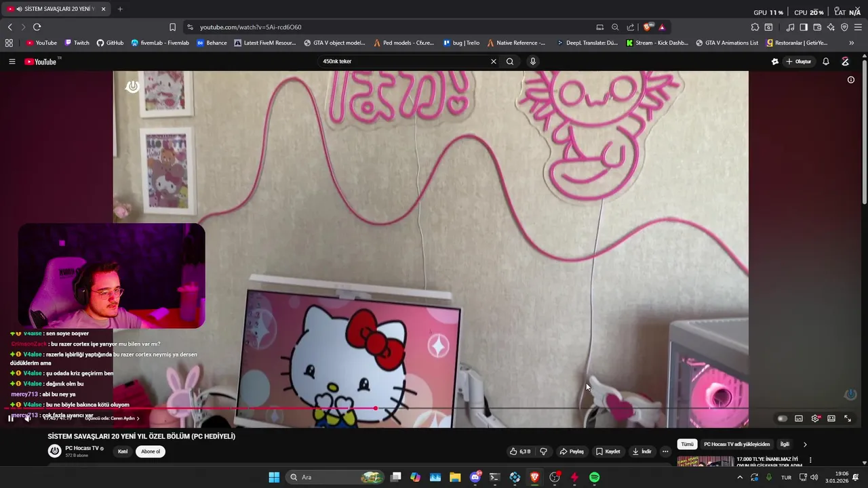Screen dimensions: 868x488
Task: Open options for the 17.000 TL'ye video
Action: tap(810, 460)
